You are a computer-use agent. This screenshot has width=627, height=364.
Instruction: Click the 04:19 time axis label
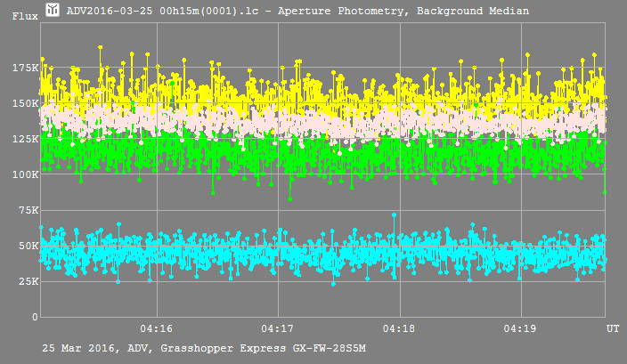pos(520,328)
